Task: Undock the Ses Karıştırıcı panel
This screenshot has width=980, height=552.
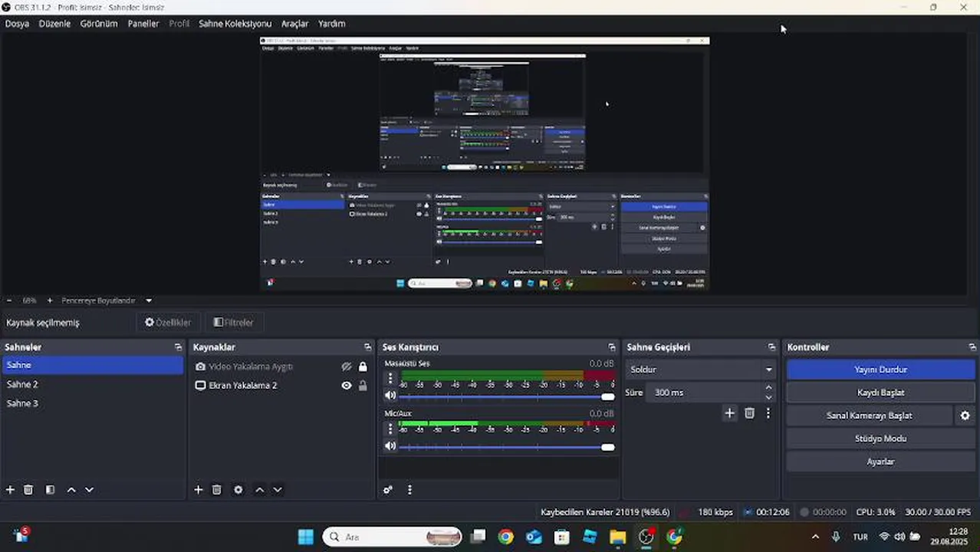Action: 611,347
